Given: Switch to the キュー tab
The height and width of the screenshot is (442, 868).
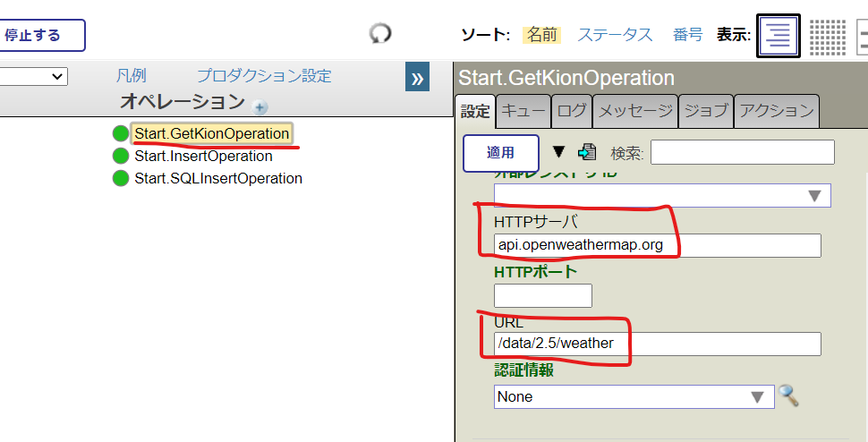Looking at the screenshot, I should 523,111.
